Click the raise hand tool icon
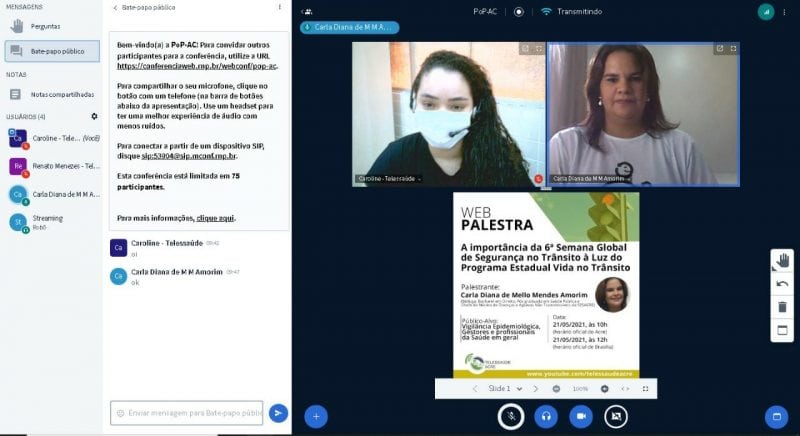 [x=782, y=260]
